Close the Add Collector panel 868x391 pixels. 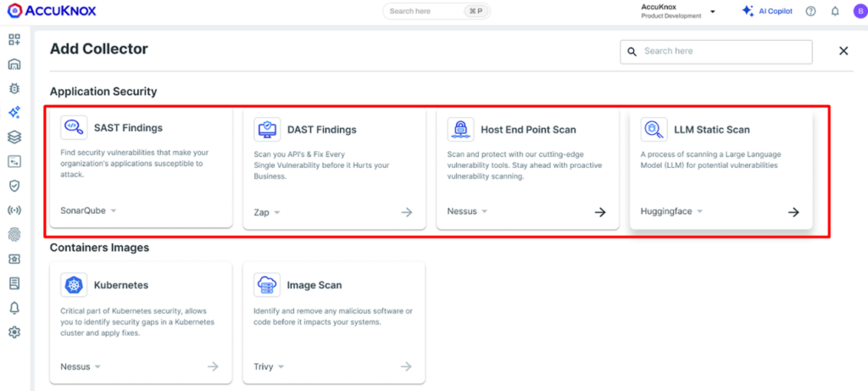pos(843,51)
